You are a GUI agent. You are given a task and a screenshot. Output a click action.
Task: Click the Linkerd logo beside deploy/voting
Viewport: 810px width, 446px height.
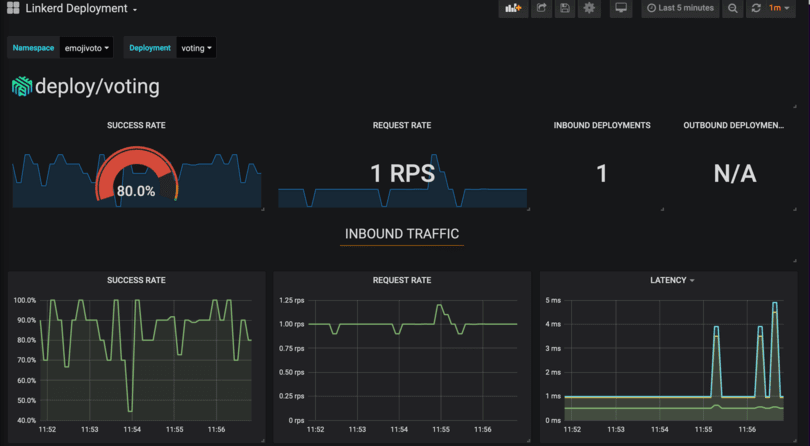pyautogui.click(x=22, y=86)
